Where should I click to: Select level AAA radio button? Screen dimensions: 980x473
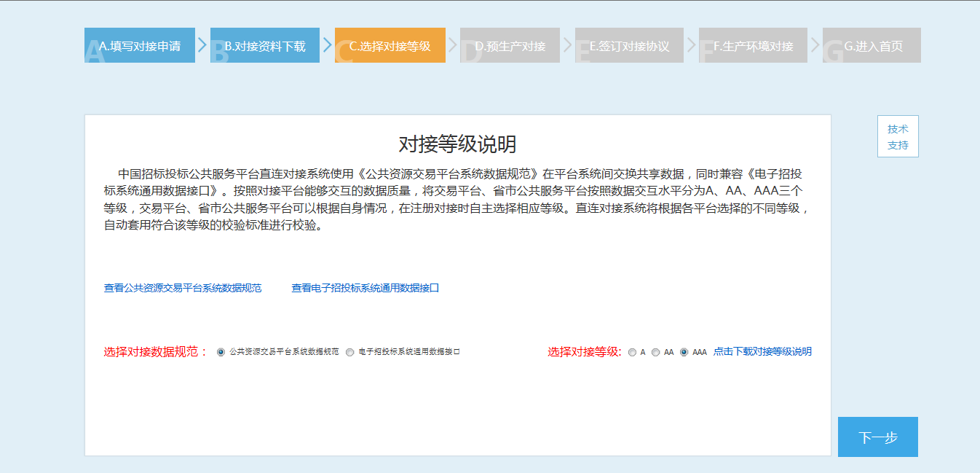pos(684,352)
